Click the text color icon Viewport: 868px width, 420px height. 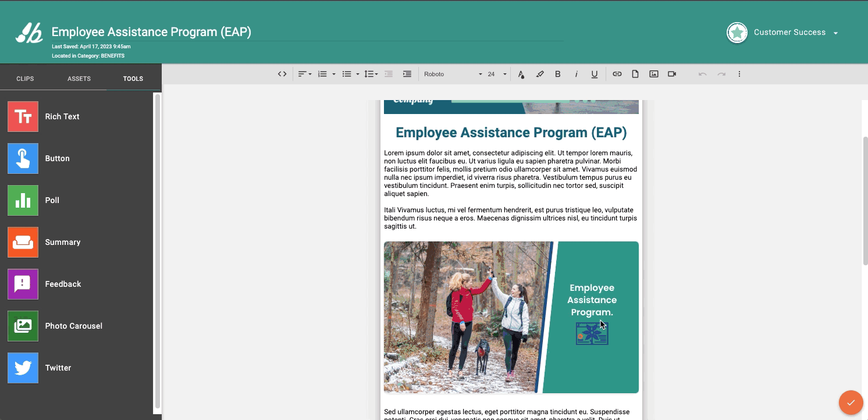521,74
